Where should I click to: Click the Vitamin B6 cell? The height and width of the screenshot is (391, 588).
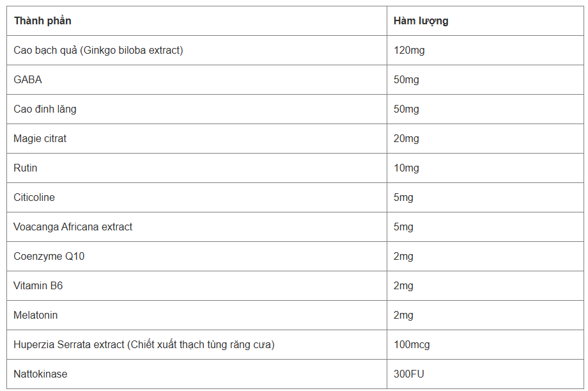(x=38, y=286)
